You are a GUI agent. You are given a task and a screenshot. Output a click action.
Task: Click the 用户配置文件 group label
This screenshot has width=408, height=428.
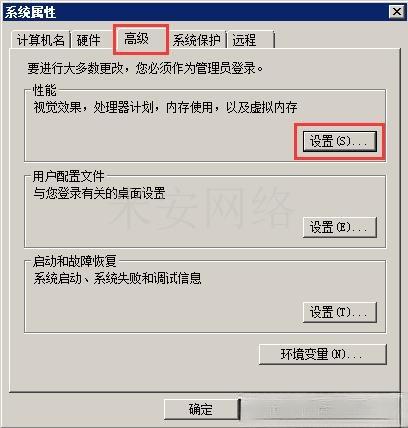(x=69, y=176)
